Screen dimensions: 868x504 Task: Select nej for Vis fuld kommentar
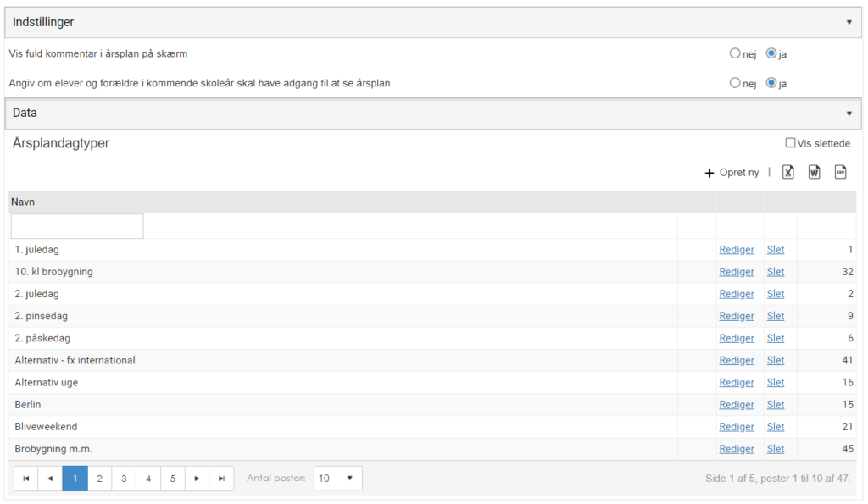[x=735, y=53]
